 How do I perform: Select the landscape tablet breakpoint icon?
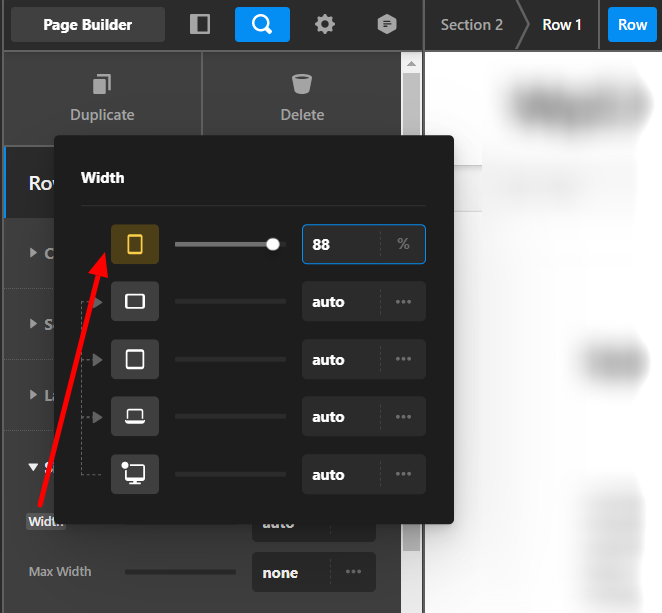click(x=135, y=302)
